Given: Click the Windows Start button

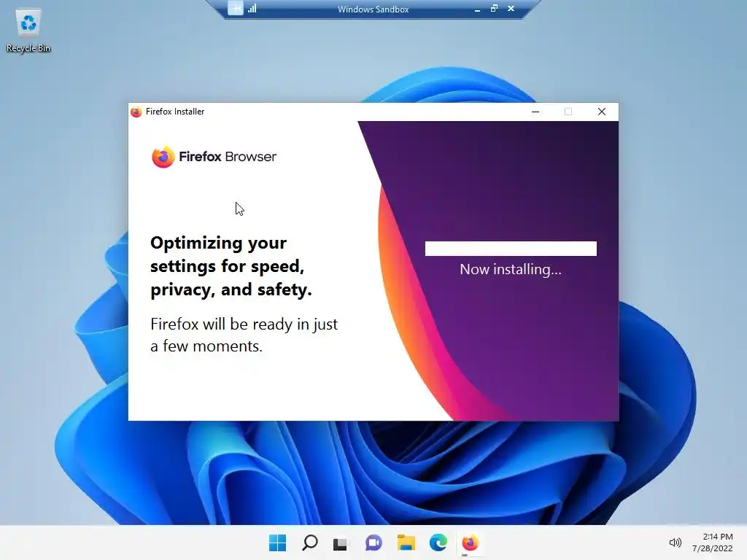Looking at the screenshot, I should (x=277, y=542).
